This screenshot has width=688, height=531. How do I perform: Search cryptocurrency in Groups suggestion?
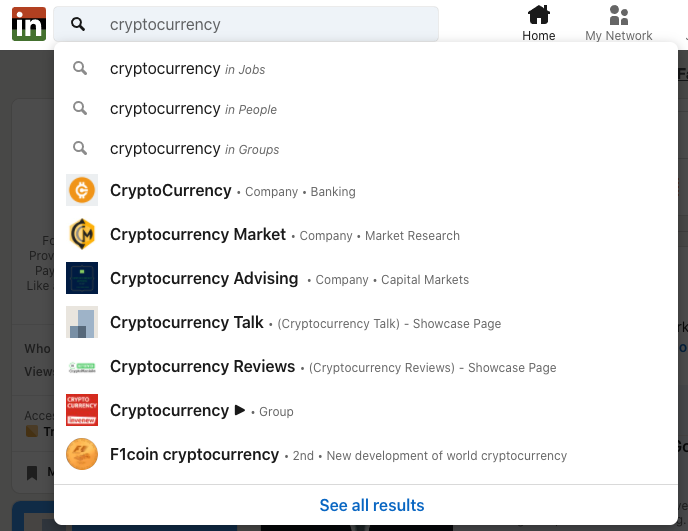pyautogui.click(x=366, y=149)
